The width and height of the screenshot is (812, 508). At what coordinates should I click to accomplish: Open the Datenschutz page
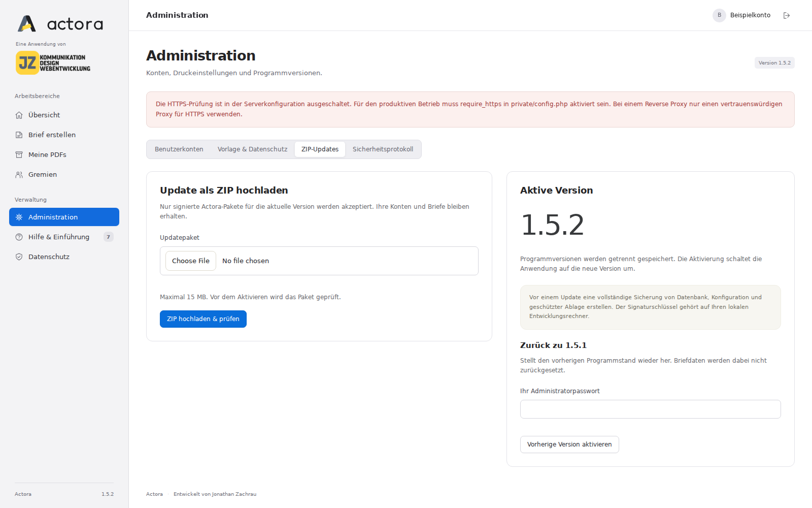pyautogui.click(x=64, y=257)
